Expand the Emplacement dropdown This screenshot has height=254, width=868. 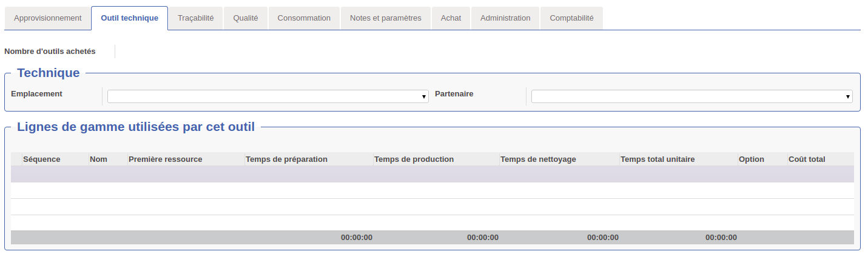(267, 96)
